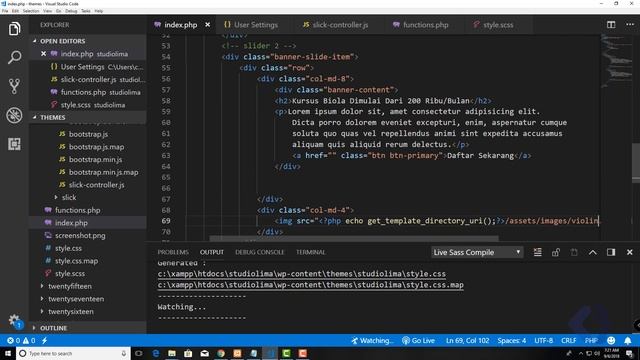Image resolution: width=640 pixels, height=360 pixels.
Task: Click the code minimap preview
Action: 616,61
